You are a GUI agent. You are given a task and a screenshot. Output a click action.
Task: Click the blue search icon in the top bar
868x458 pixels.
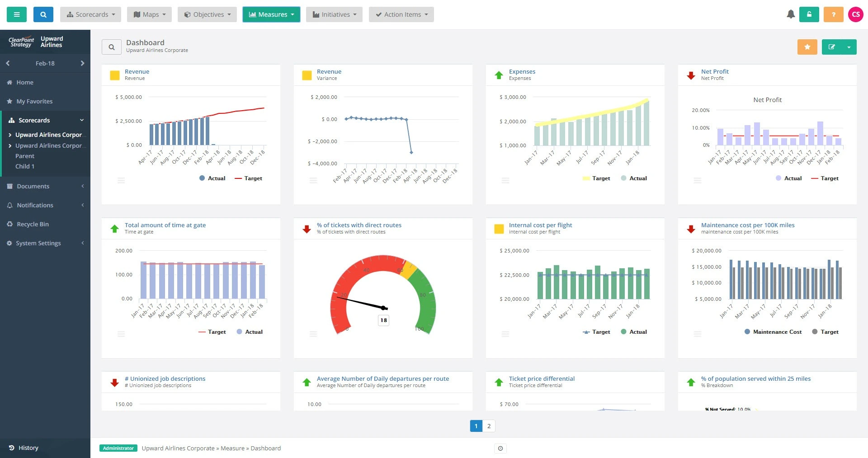(x=43, y=14)
